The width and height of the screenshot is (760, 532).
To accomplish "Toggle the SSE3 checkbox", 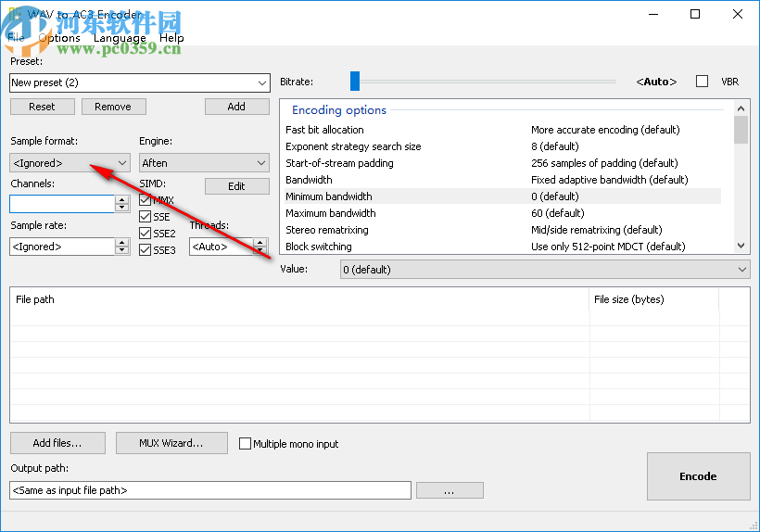I will pos(145,250).
